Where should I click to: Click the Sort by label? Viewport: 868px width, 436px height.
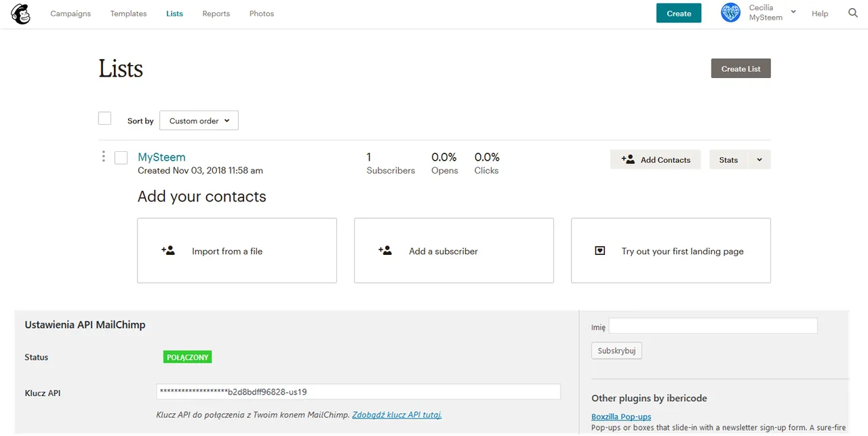click(140, 121)
